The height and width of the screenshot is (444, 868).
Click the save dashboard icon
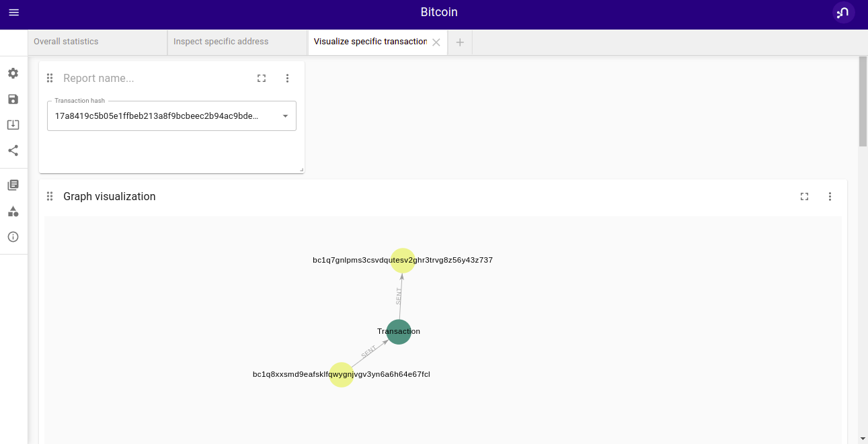(x=13, y=99)
